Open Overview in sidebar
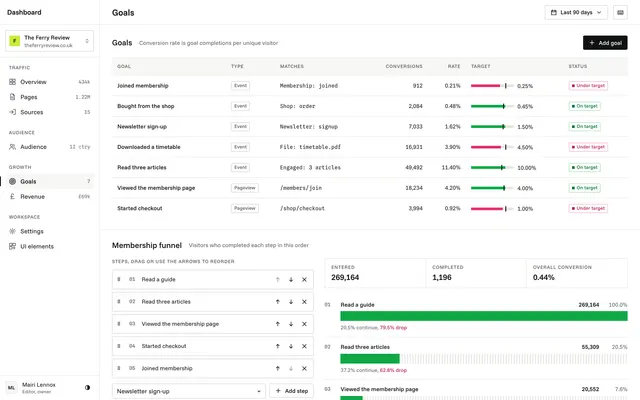This screenshot has height=400, width=640. click(x=49, y=82)
